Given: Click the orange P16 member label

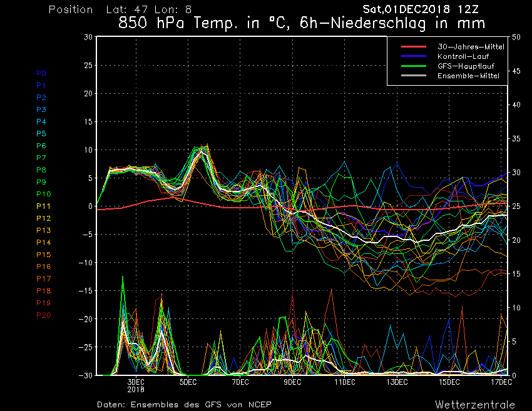Looking at the screenshot, I should tap(44, 266).
